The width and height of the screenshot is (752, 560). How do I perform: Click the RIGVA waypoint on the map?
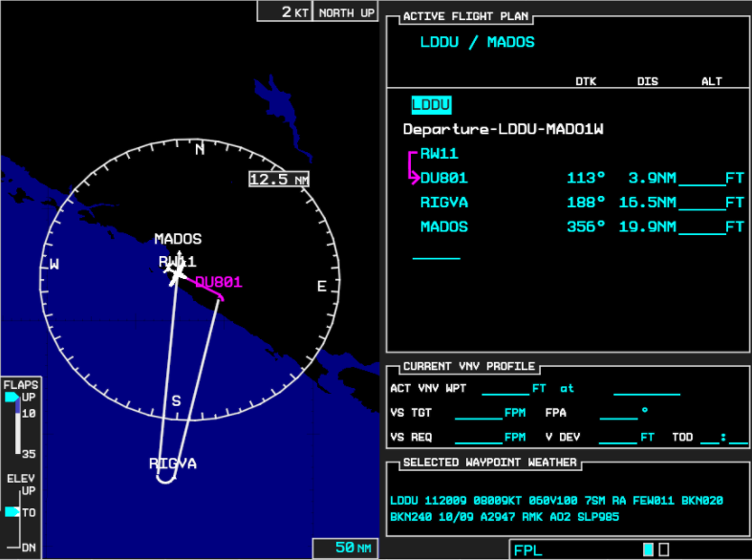[x=172, y=463]
